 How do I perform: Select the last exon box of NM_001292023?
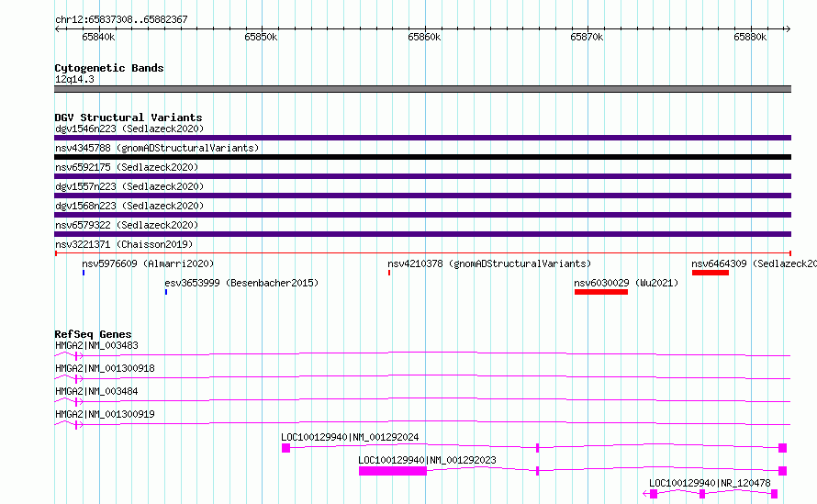tap(783, 471)
